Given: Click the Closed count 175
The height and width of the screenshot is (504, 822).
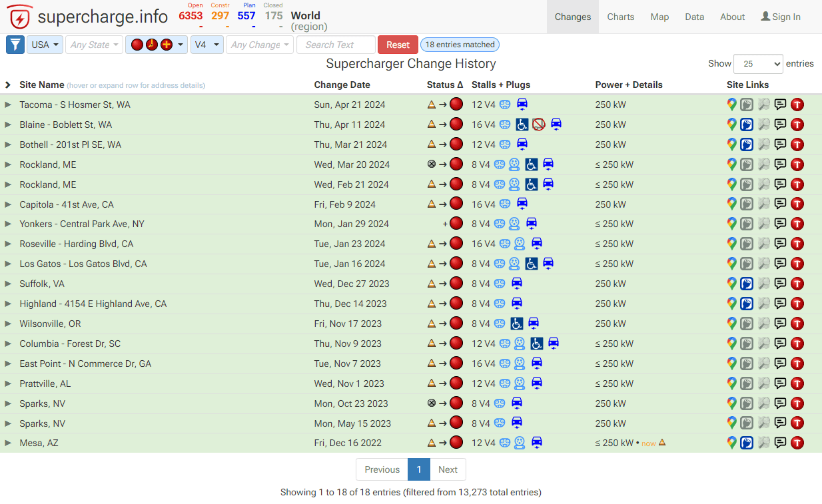Looking at the screenshot, I should tap(273, 15).
